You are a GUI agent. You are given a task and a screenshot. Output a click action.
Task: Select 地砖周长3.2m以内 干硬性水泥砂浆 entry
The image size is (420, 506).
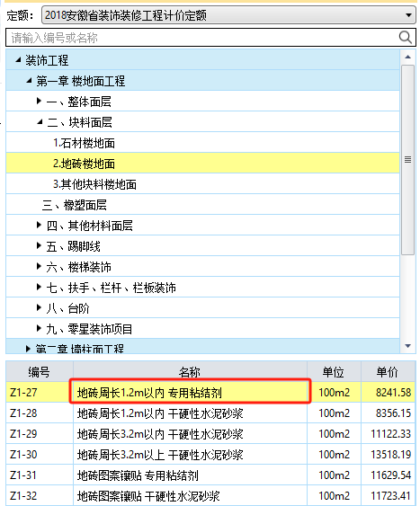[190, 434]
